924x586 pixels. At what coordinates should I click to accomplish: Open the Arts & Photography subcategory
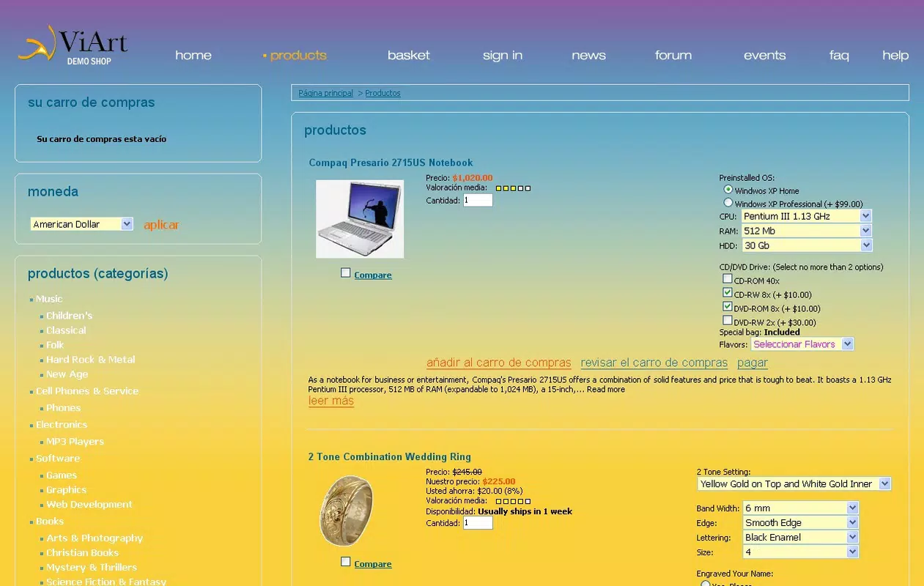tap(95, 538)
